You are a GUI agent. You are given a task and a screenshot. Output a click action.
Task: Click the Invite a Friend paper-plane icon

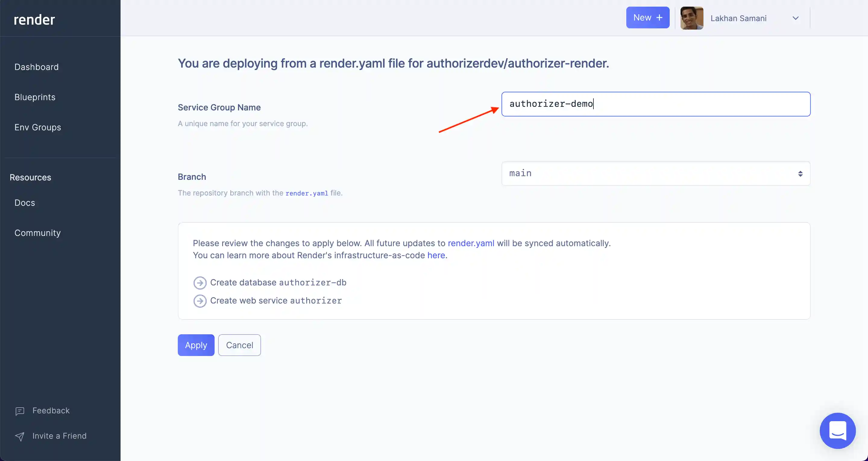(x=20, y=436)
